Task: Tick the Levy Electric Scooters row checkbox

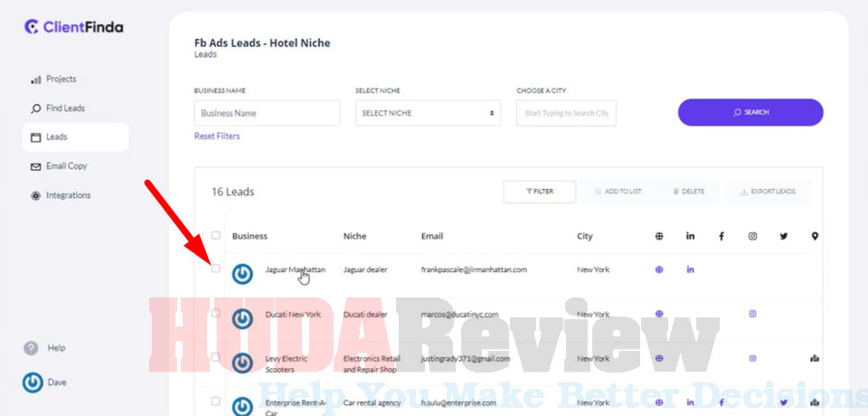Action: (x=216, y=357)
